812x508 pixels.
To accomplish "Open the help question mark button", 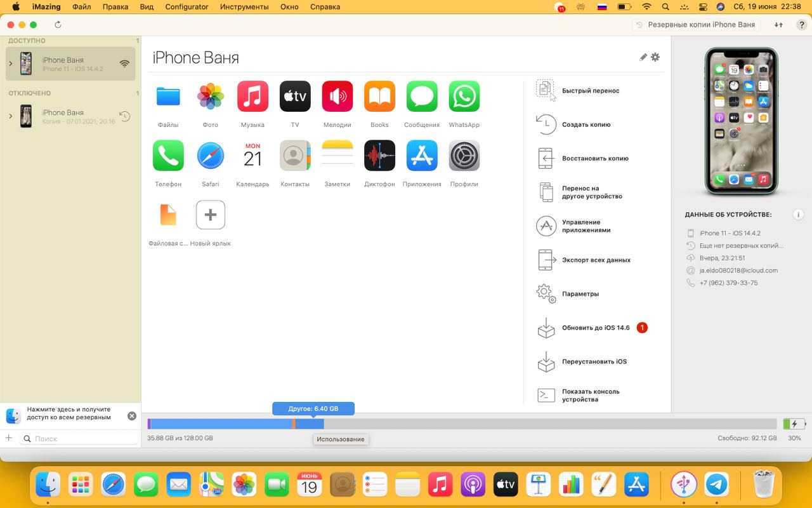I will pyautogui.click(x=802, y=25).
